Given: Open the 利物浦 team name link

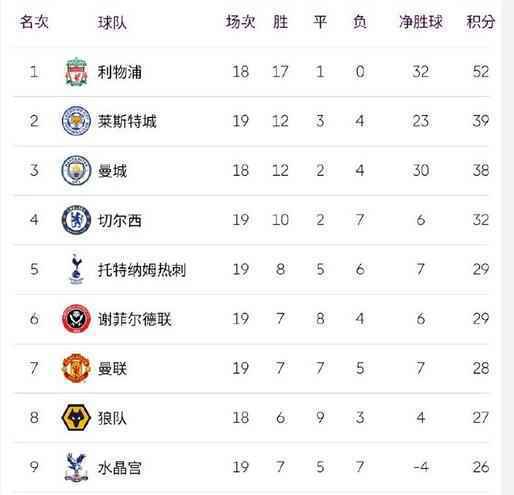Looking at the screenshot, I should [x=119, y=72].
